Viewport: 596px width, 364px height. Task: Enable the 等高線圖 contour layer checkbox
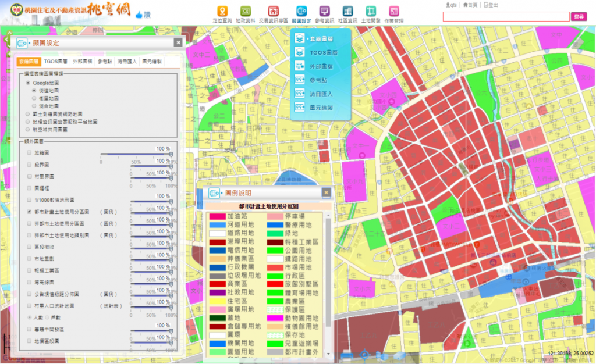[29, 283]
